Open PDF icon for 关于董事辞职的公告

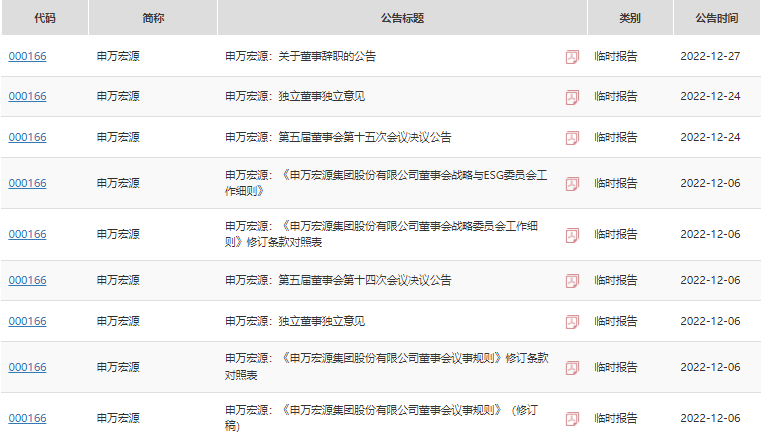572,57
